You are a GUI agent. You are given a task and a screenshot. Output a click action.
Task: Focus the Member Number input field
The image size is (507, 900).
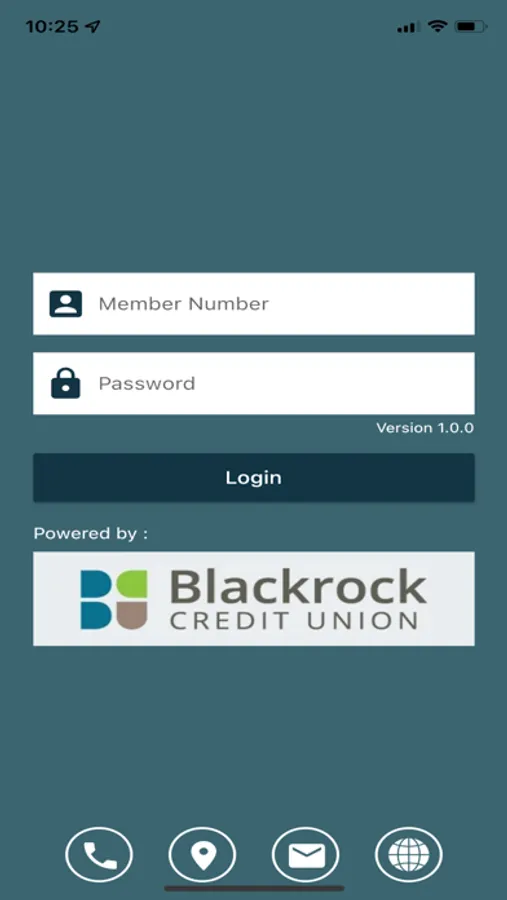254,304
